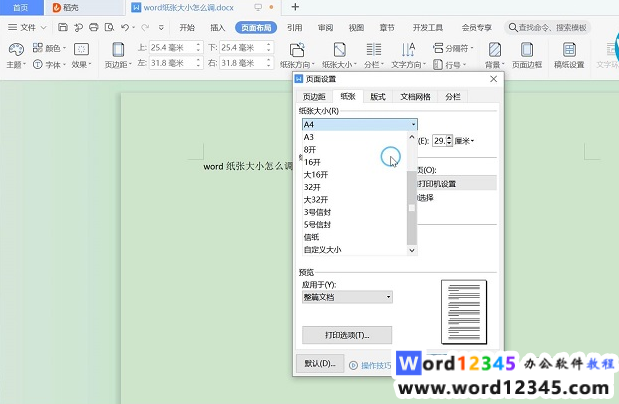Switch to the 视图 ribbon tab
Viewport: 619px width, 404px height.
click(x=356, y=27)
